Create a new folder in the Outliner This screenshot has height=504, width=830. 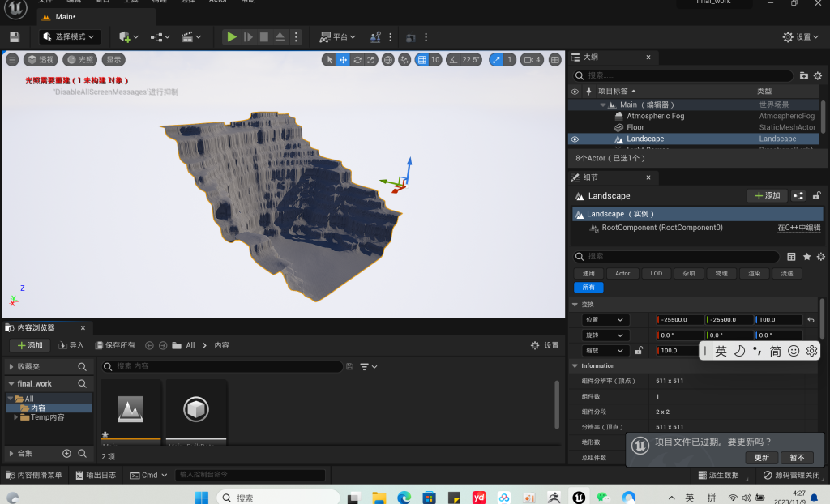(803, 75)
